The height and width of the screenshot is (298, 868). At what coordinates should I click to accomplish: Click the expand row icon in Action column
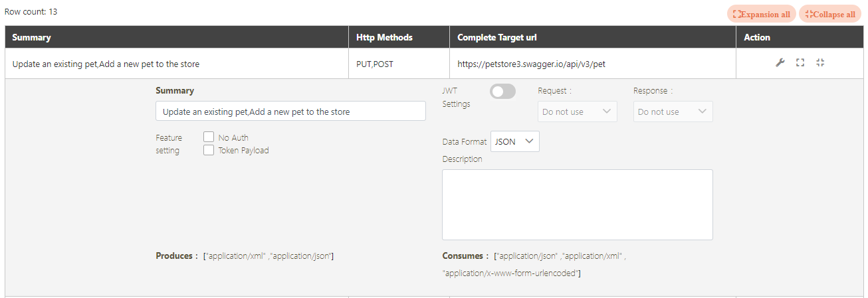tap(800, 63)
